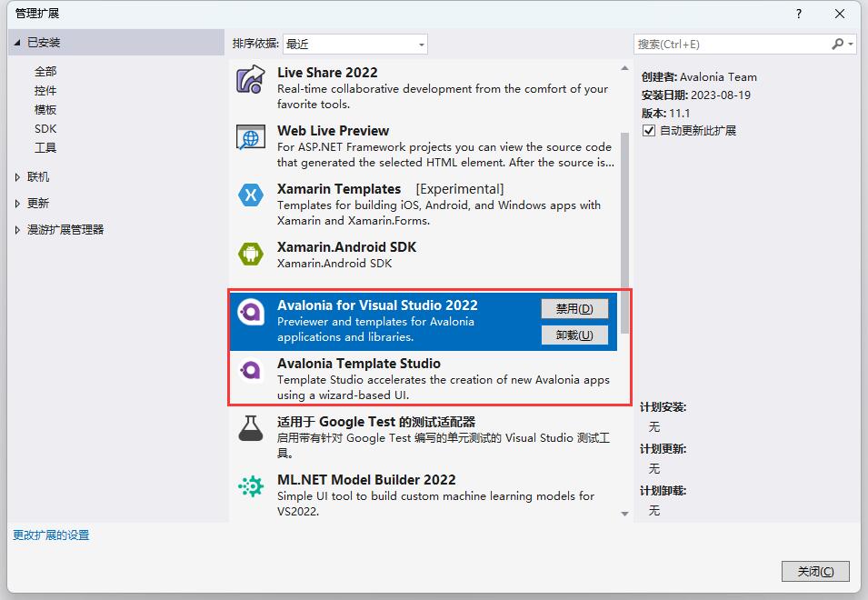Open the 排序依据 sort dropdown
Viewport: 868px width, 600px height.
click(354, 44)
